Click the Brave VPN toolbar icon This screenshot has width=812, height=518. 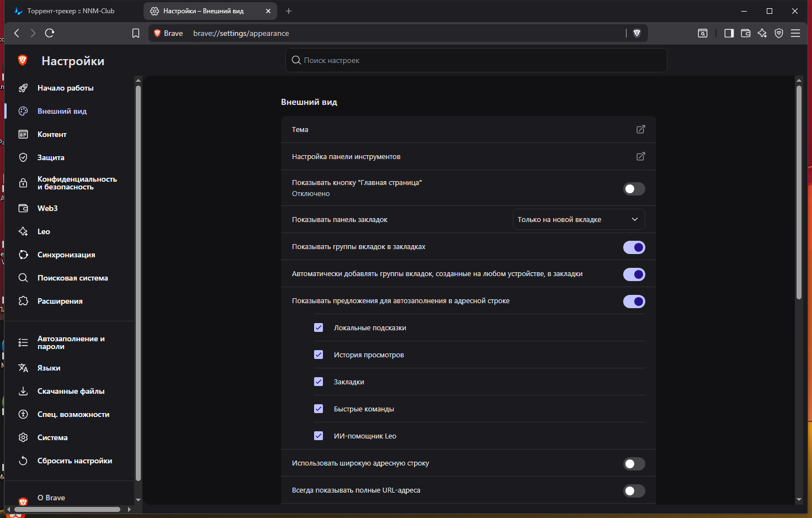coord(779,33)
